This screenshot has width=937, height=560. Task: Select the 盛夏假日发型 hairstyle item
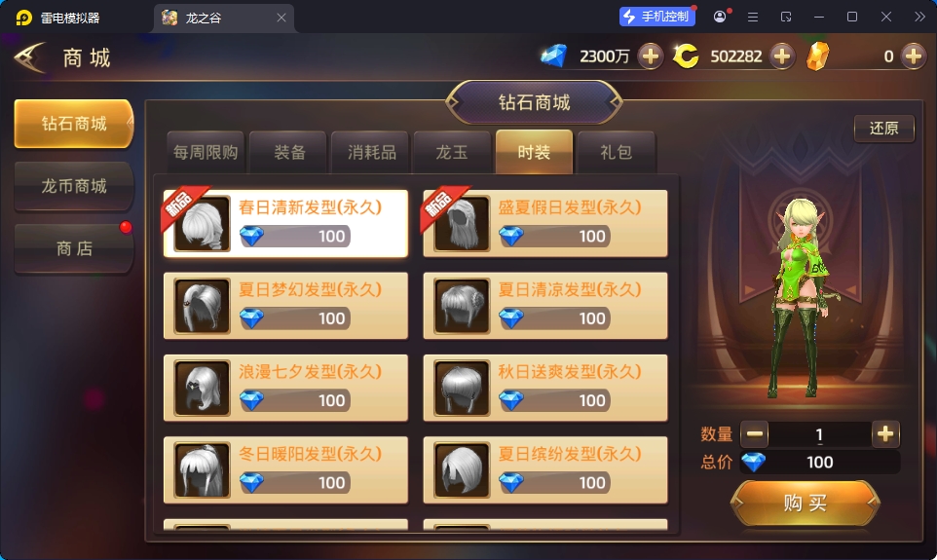pos(545,224)
